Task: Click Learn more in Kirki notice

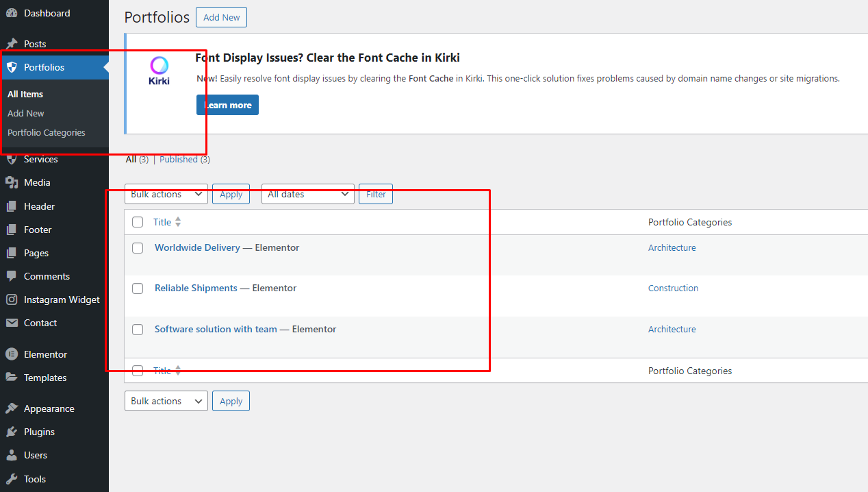Action: [227, 105]
